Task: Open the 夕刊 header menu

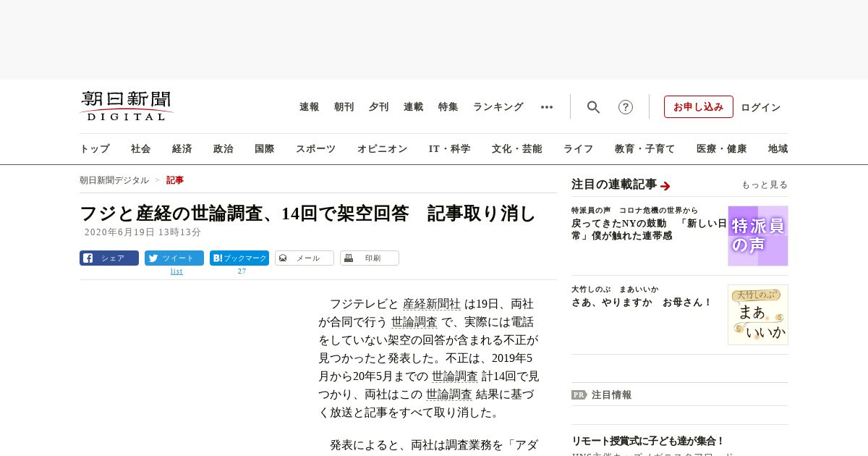Action: [x=379, y=107]
